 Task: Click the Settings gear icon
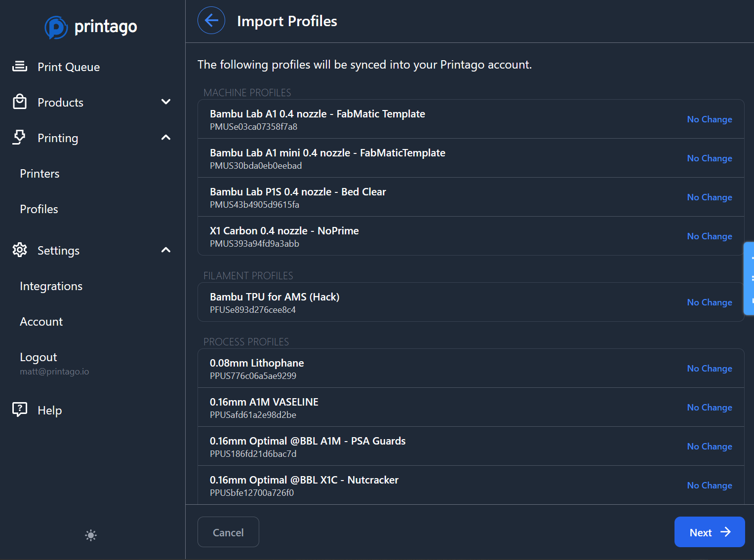tap(20, 250)
